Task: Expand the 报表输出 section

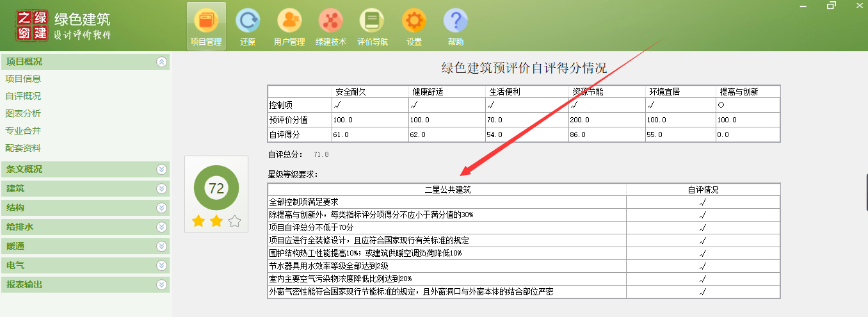Action: pos(161,284)
